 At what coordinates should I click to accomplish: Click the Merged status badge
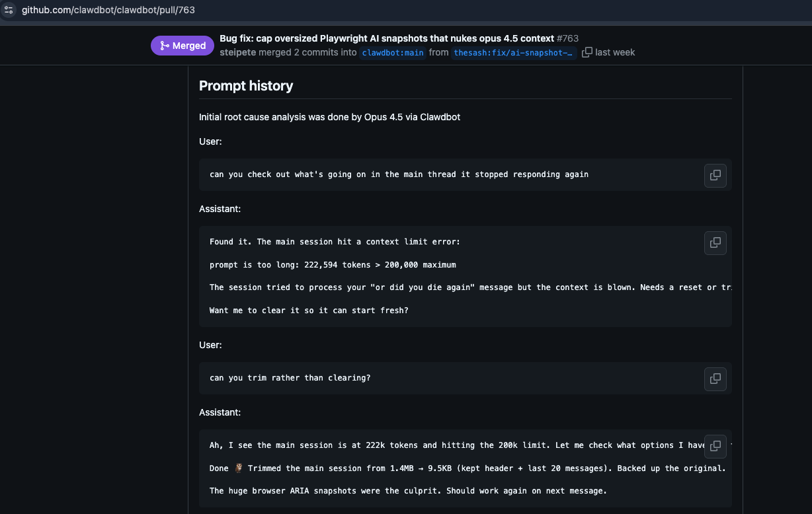coord(182,45)
